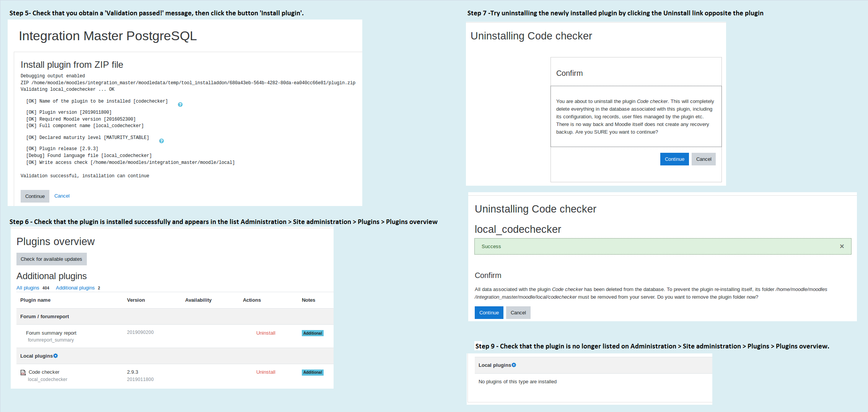Click the Plugins overview heading

click(55, 242)
